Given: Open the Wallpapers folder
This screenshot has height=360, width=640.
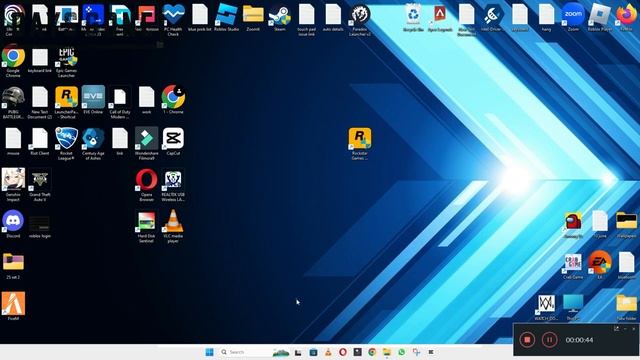Looking at the screenshot, I should (x=626, y=221).
